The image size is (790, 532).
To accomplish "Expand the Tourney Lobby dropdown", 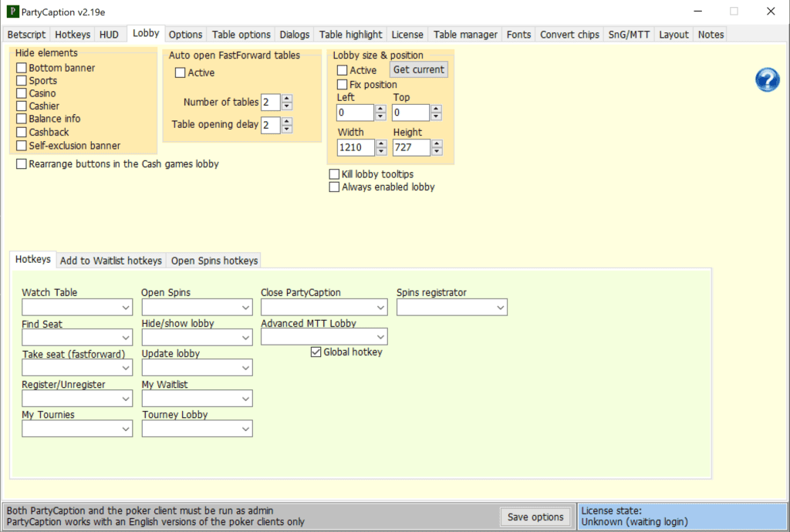I will [197, 429].
